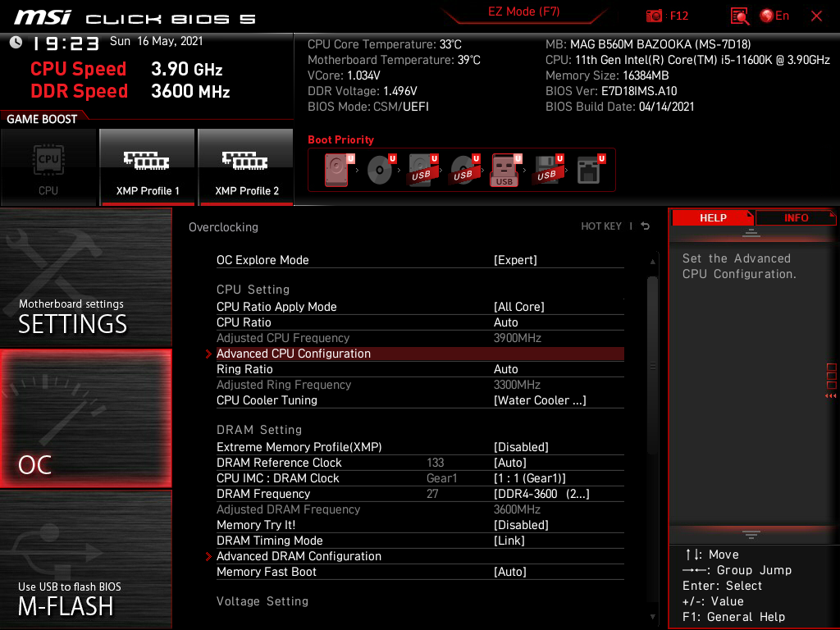
Task: Toggle Memory Try It! setting value
Action: coord(521,525)
